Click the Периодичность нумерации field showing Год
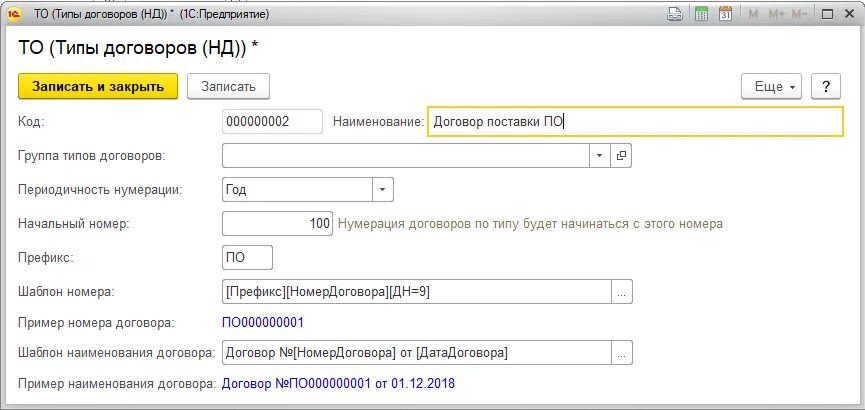This screenshot has height=410, width=865. pyautogui.click(x=298, y=190)
